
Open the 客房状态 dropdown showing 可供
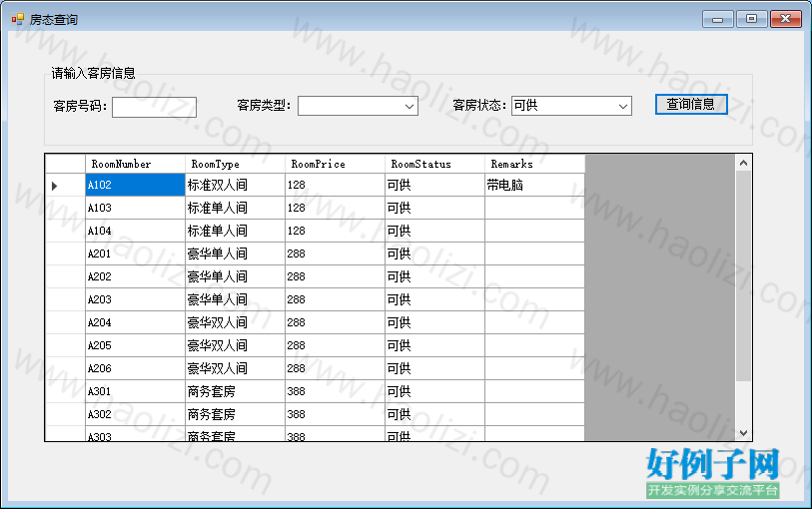[571, 106]
